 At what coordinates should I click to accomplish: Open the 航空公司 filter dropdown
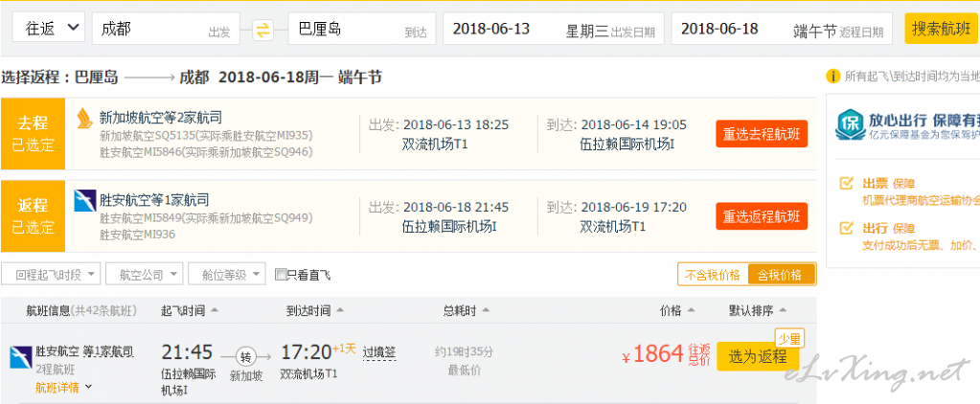tap(145, 274)
